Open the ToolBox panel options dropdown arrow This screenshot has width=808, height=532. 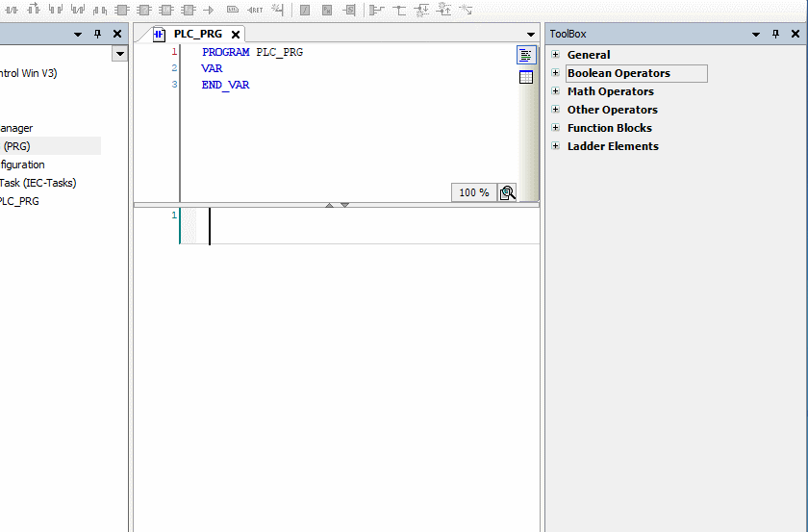756,34
